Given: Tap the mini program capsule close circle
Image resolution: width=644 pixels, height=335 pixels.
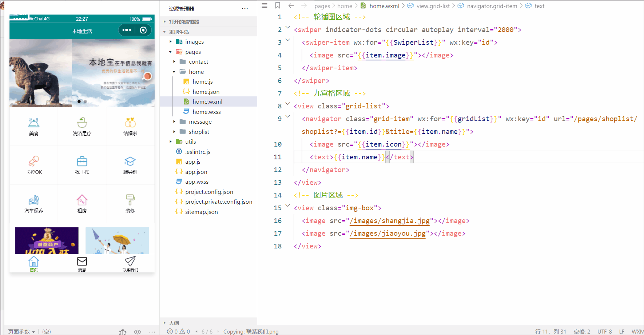Looking at the screenshot, I should 143,30.
